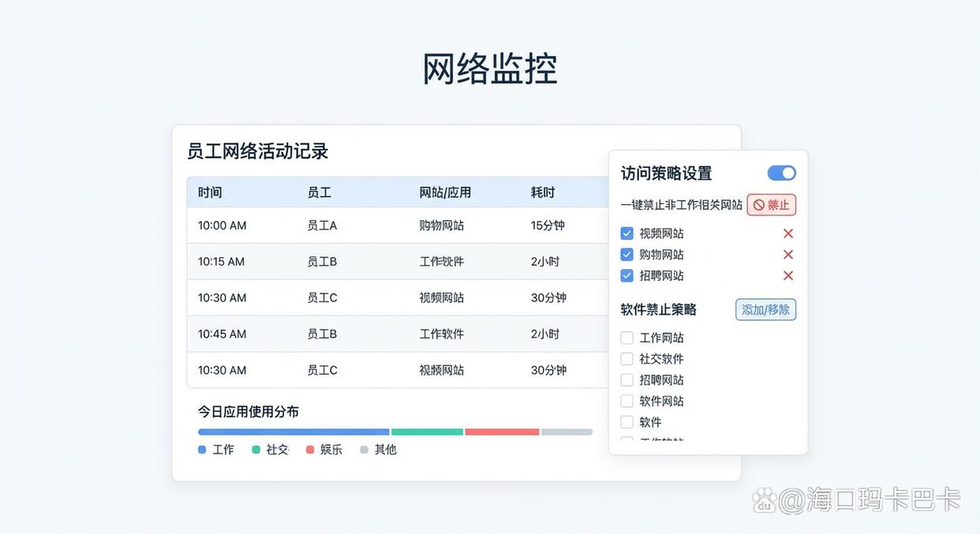Turn off the 访问策略设置 toggle switch
This screenshot has width=980, height=534.
click(x=781, y=173)
